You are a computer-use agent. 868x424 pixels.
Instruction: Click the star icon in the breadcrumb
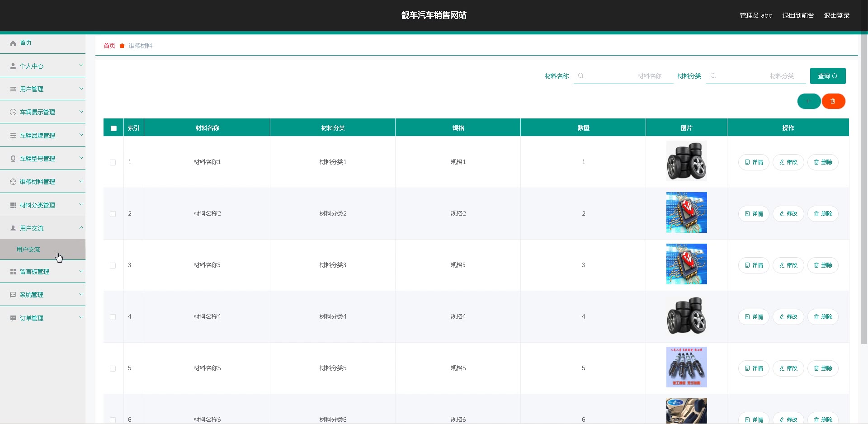pyautogui.click(x=122, y=46)
